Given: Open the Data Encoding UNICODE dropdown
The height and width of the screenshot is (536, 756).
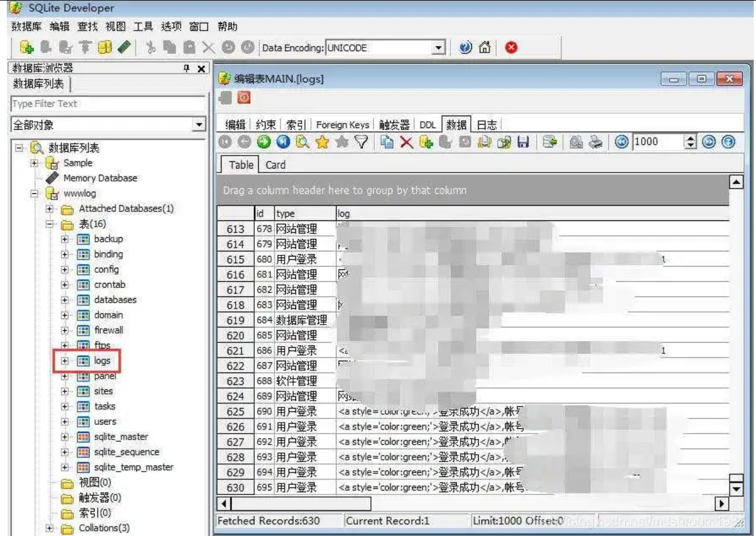Looking at the screenshot, I should point(439,48).
